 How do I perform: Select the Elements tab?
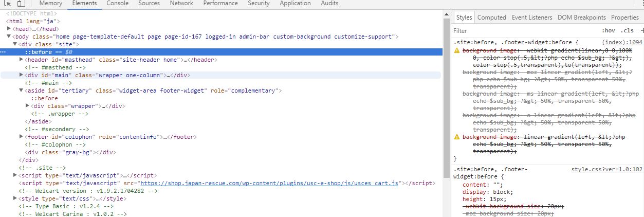point(84,4)
